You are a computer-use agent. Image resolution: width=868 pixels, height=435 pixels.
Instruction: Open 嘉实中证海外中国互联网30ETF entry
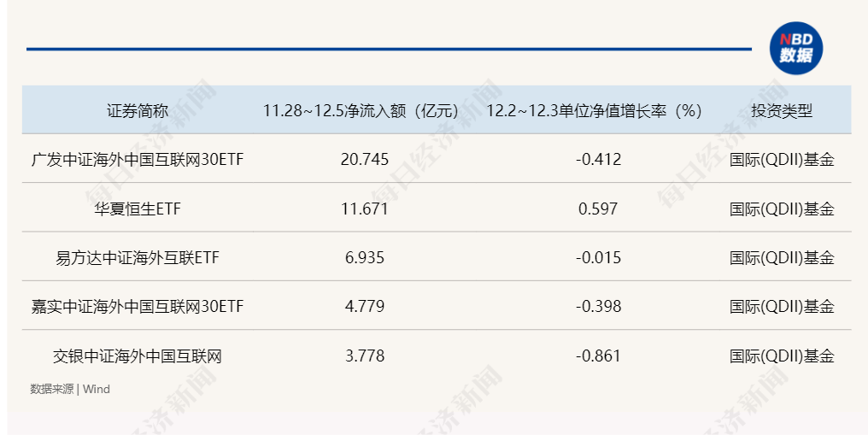tap(138, 307)
